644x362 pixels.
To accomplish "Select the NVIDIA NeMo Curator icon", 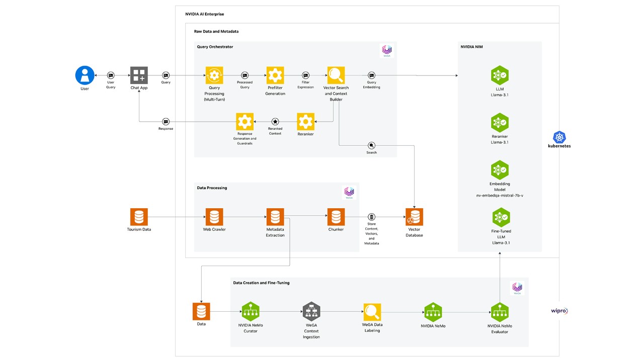I will tap(250, 312).
